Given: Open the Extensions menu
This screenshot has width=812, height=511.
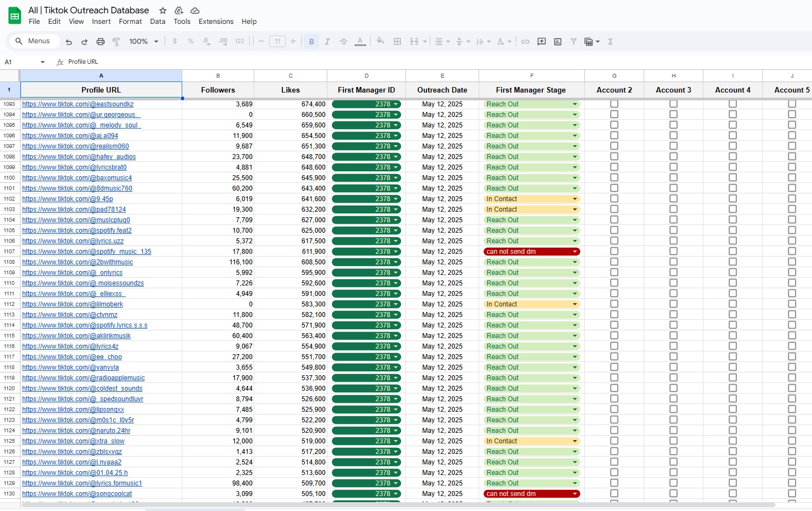Looking at the screenshot, I should [x=216, y=22].
